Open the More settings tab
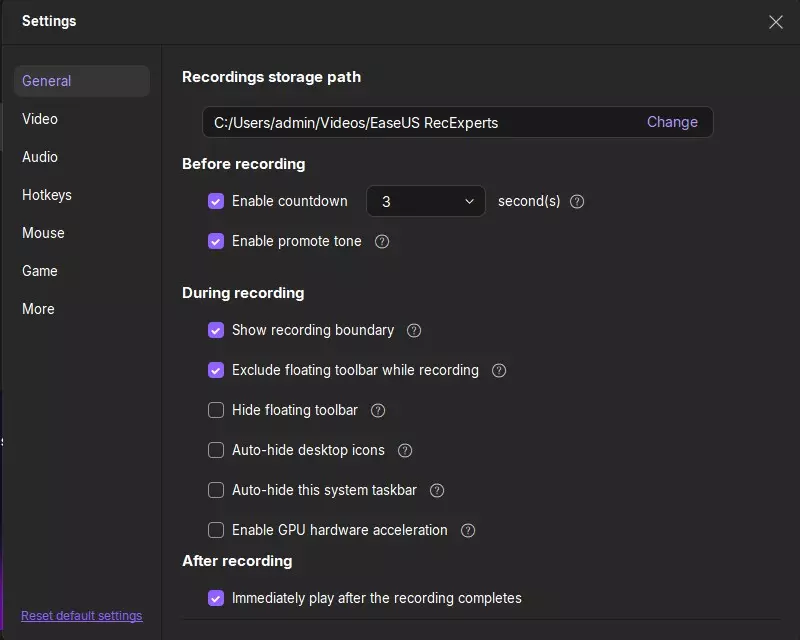 point(38,309)
